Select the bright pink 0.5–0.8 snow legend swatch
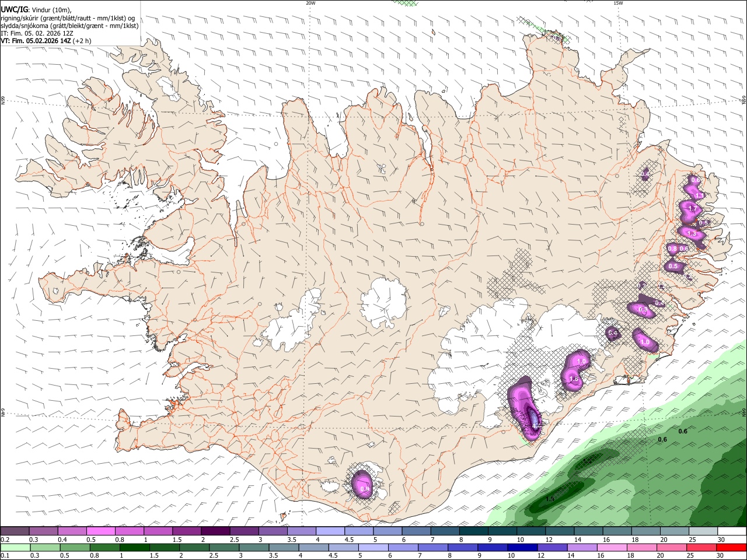Screen dimensions: 747x560 (100, 531)
